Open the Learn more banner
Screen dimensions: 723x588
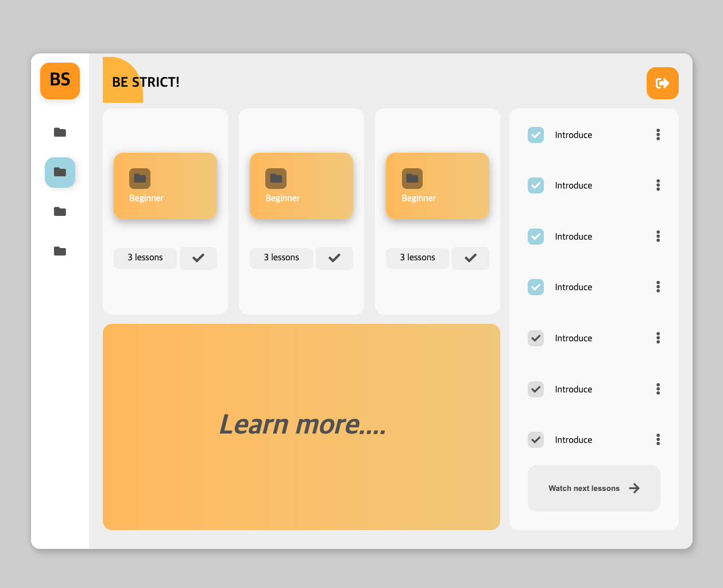click(301, 427)
